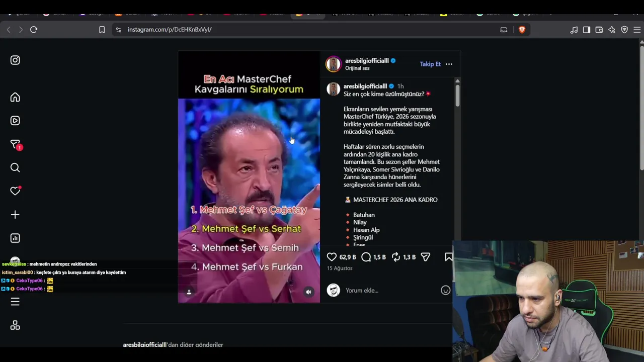
Task: Open the Brave VPN shield icon
Action: pyautogui.click(x=624, y=30)
